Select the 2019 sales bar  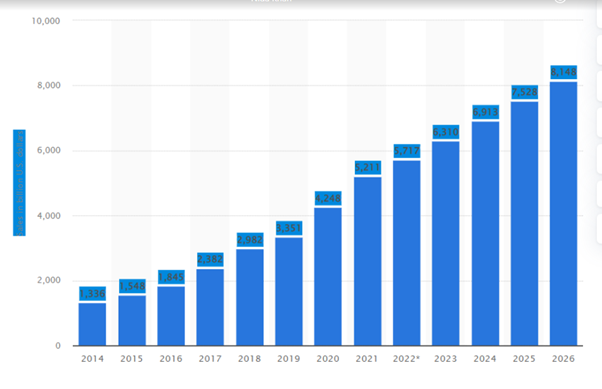[289, 291]
